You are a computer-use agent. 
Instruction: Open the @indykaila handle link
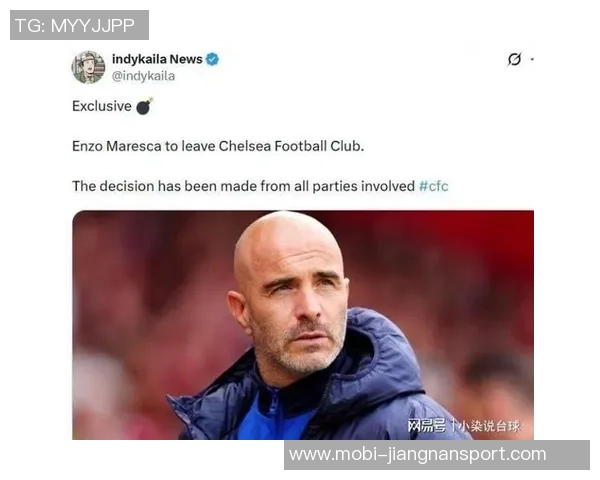click(143, 76)
